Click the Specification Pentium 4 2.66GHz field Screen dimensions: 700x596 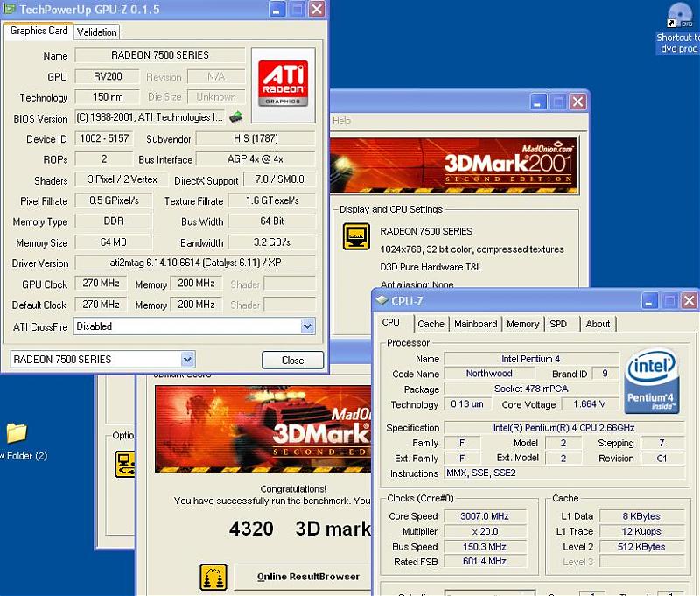pyautogui.click(x=563, y=428)
